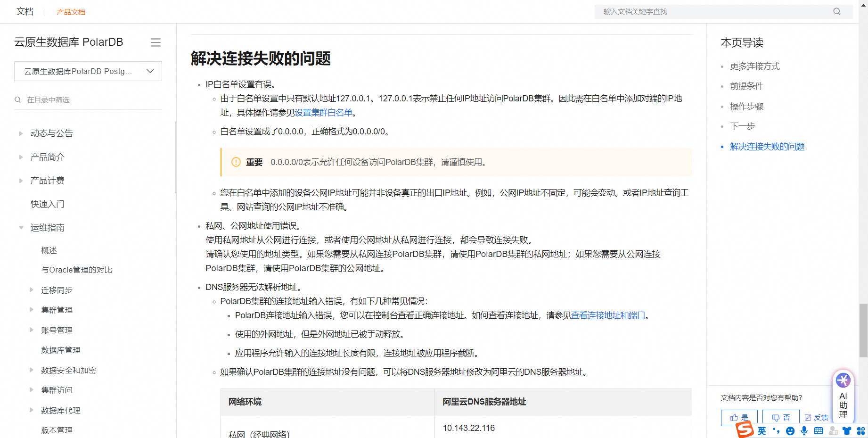Click the warning icon in 重要 notice
The height and width of the screenshot is (438, 868).
click(x=236, y=162)
